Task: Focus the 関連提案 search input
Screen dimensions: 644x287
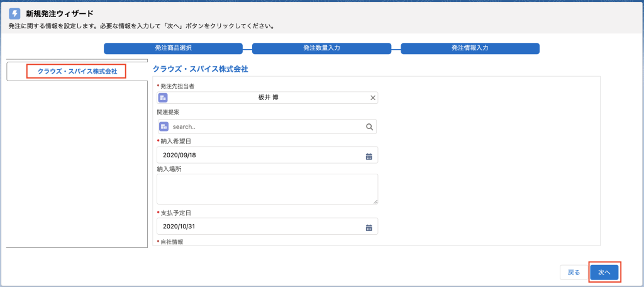Action: click(267, 127)
